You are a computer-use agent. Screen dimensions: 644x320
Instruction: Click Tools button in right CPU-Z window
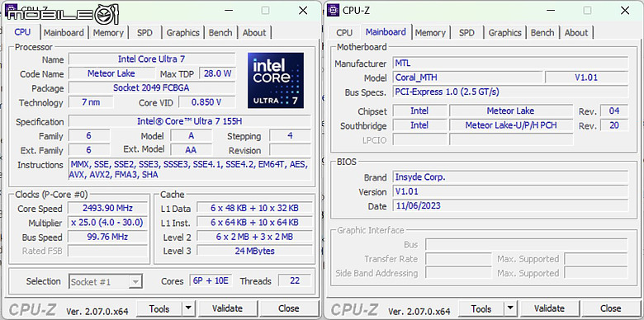pyautogui.click(x=481, y=308)
